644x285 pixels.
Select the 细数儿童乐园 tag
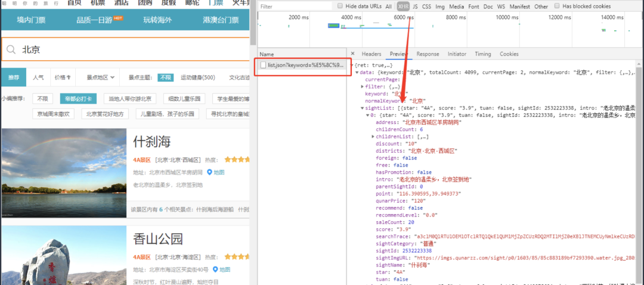[184, 98]
